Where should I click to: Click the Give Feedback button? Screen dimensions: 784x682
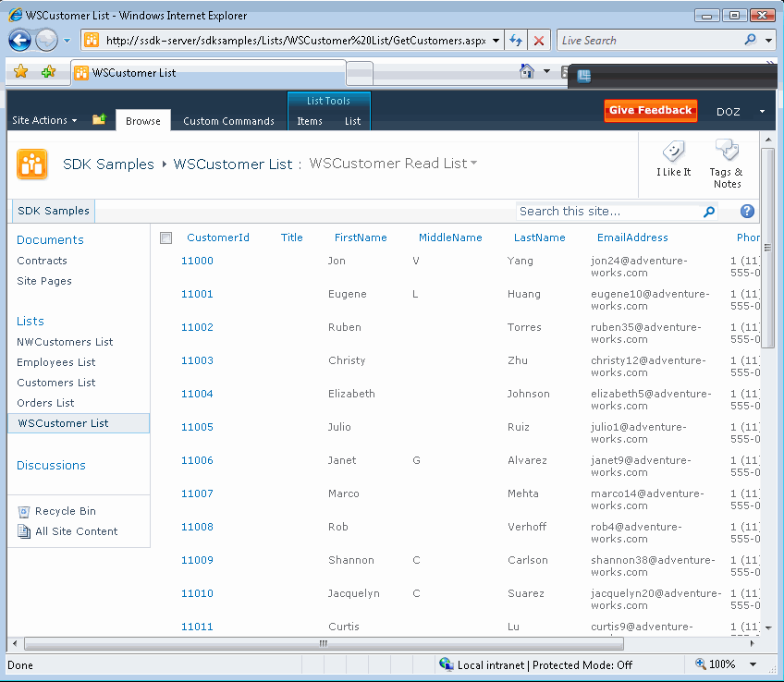pos(650,110)
